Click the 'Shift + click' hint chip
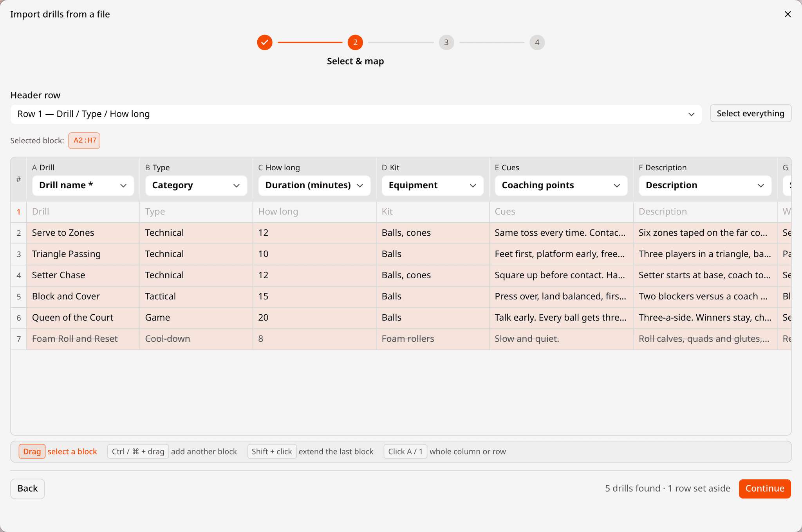Image resolution: width=802 pixels, height=532 pixels. coord(272,451)
